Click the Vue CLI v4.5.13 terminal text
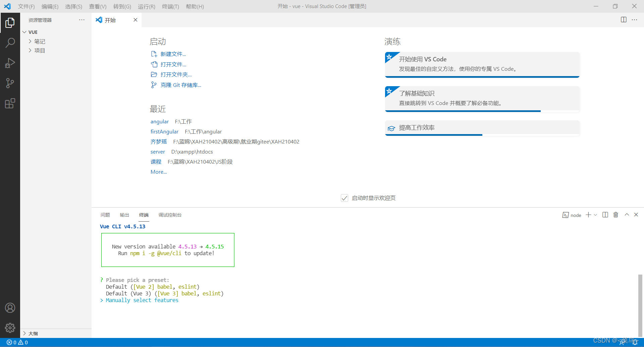This screenshot has width=644, height=347. click(123, 227)
